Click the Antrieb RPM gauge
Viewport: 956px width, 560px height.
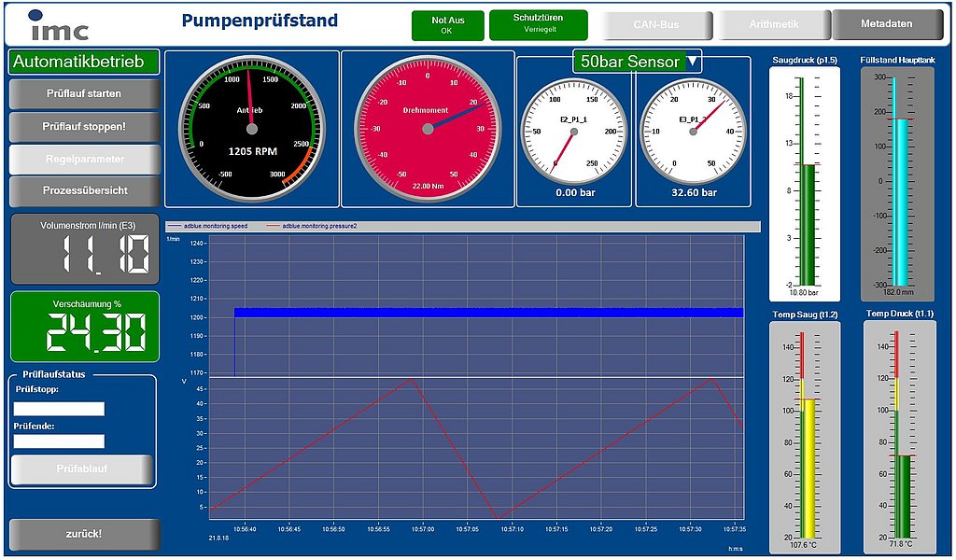pos(251,129)
